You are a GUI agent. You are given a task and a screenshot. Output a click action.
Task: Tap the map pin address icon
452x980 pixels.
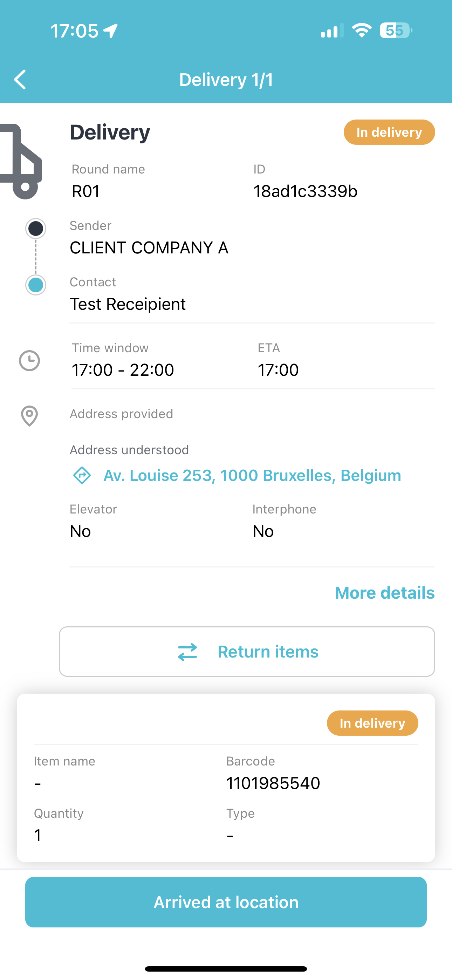(29, 416)
